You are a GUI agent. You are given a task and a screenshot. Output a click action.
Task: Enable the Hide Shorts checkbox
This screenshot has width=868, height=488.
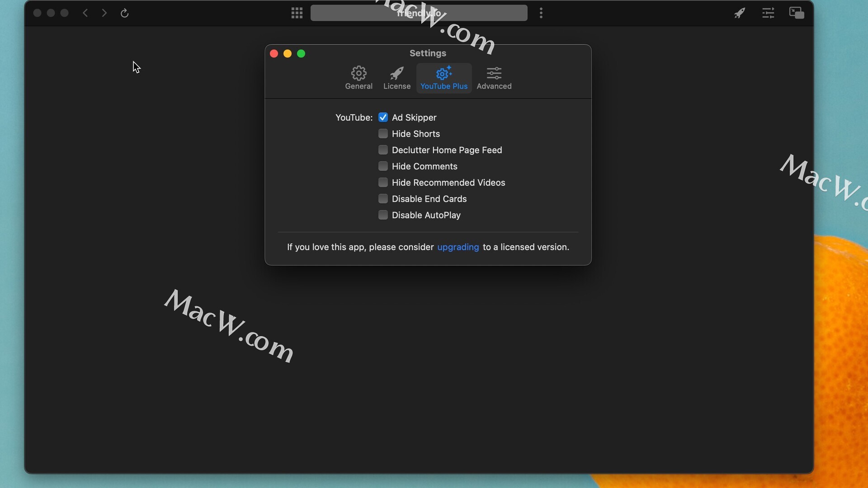(x=383, y=134)
